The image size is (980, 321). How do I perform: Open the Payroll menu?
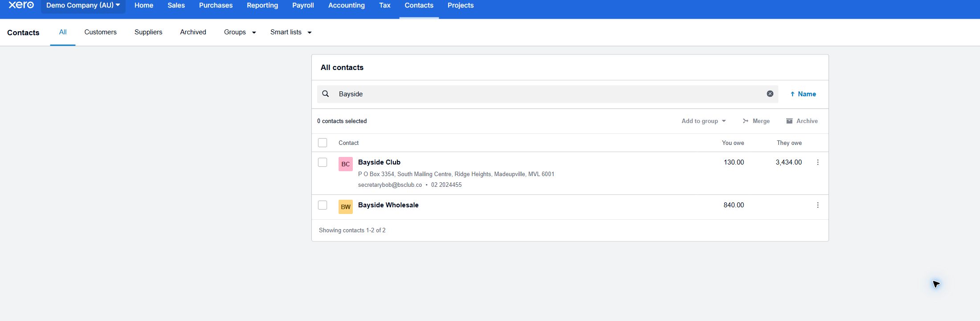[303, 5]
